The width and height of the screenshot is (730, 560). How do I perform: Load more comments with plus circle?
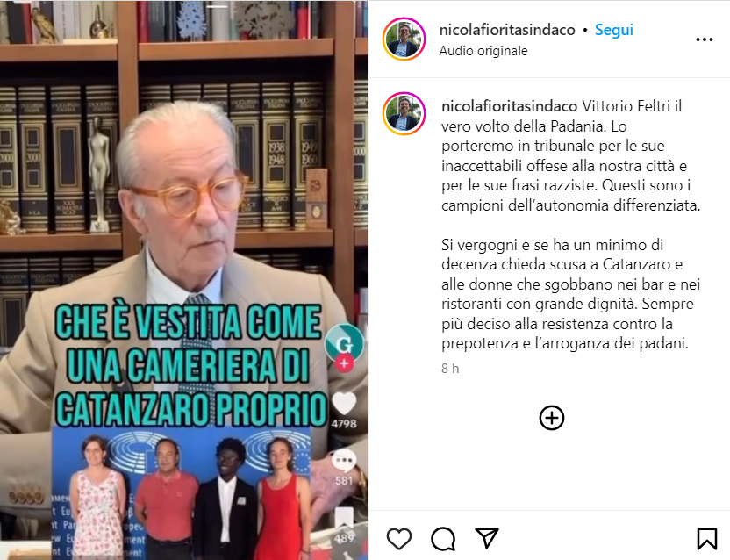(x=552, y=418)
